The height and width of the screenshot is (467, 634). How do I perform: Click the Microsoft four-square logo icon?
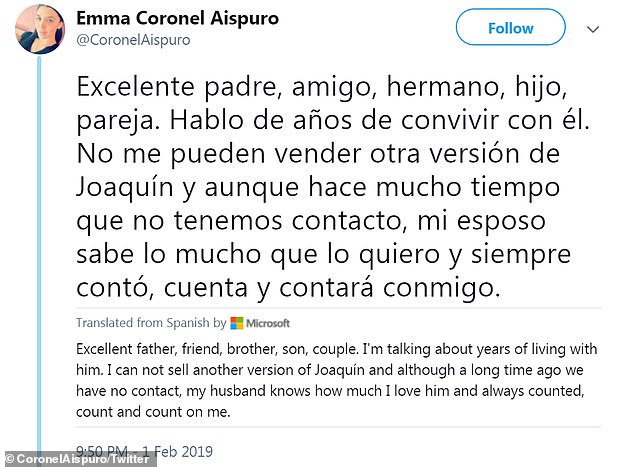[236, 323]
